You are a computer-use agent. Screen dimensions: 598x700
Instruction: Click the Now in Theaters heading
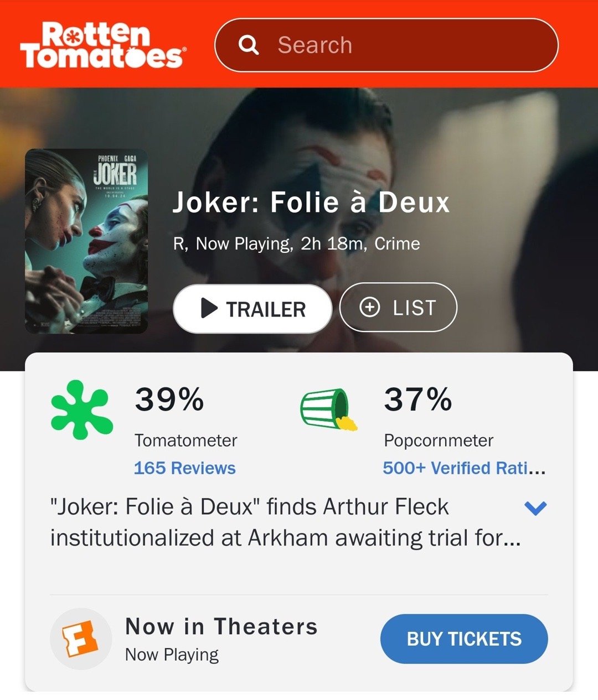[x=221, y=626]
